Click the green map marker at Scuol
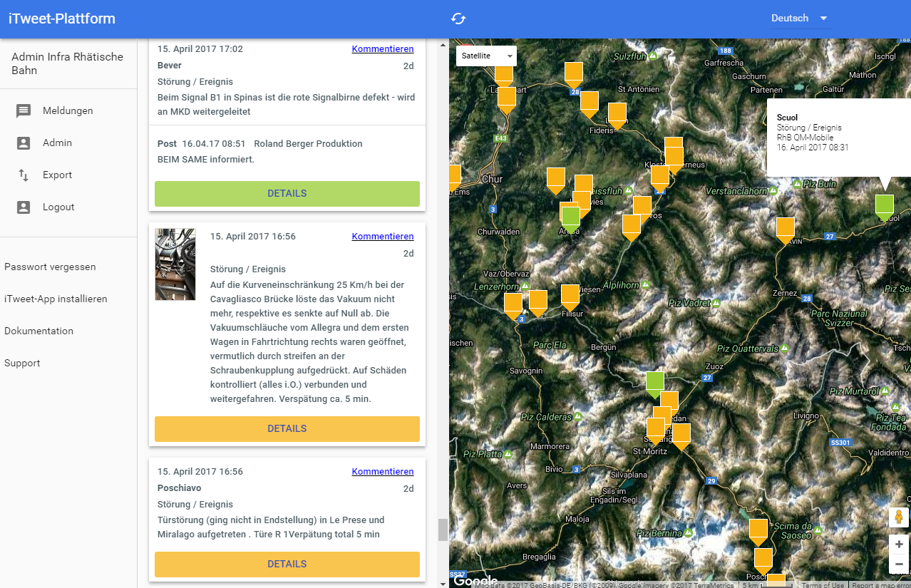 [885, 207]
